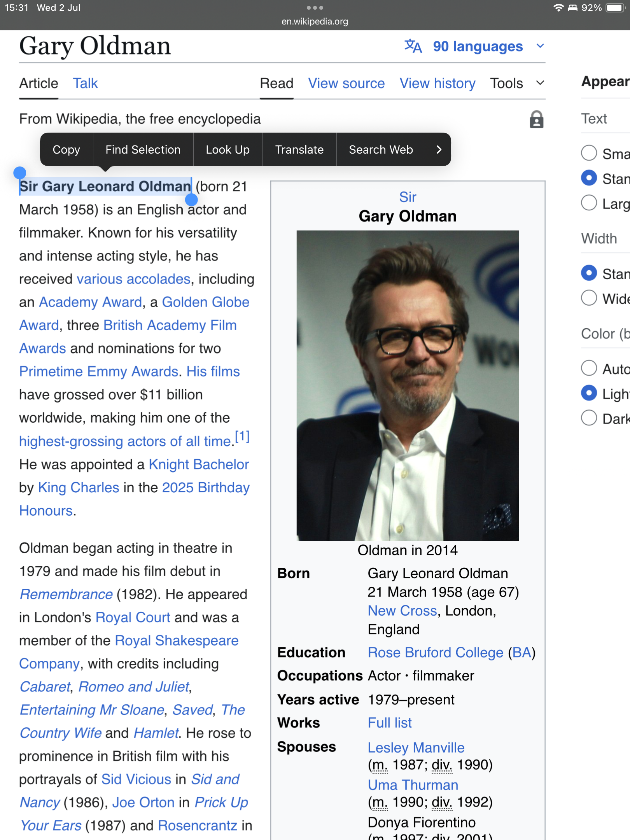Follow the Knight Bachelor link
This screenshot has height=840, width=630.
(x=199, y=464)
